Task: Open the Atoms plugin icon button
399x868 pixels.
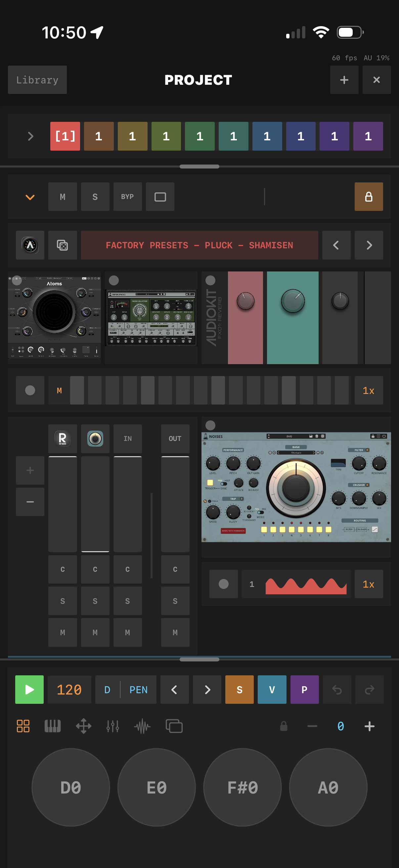Action: tap(30, 245)
